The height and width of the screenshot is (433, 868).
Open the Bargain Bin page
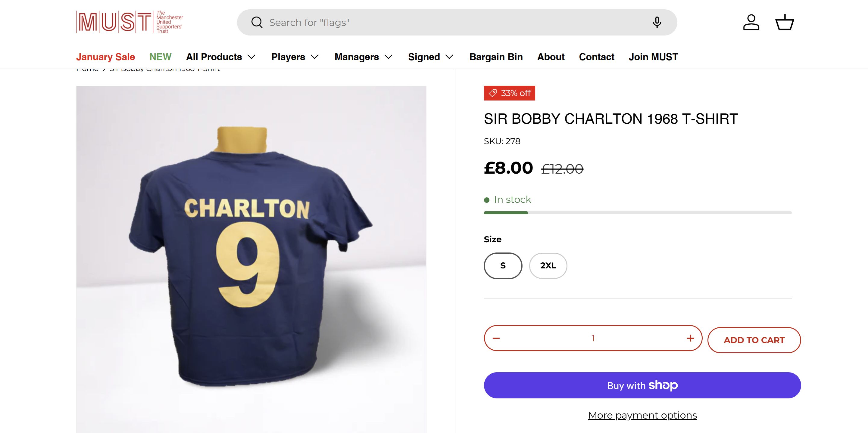(496, 57)
